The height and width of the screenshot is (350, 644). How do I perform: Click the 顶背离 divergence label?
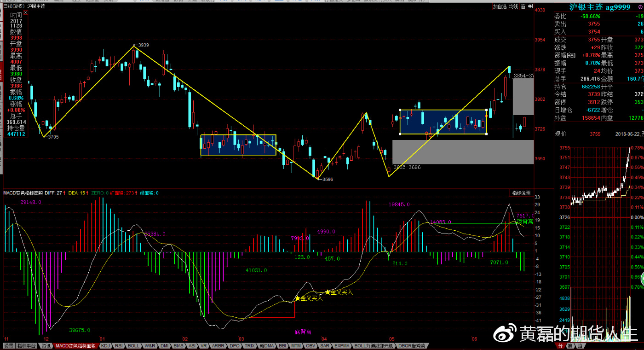[x=525, y=222]
